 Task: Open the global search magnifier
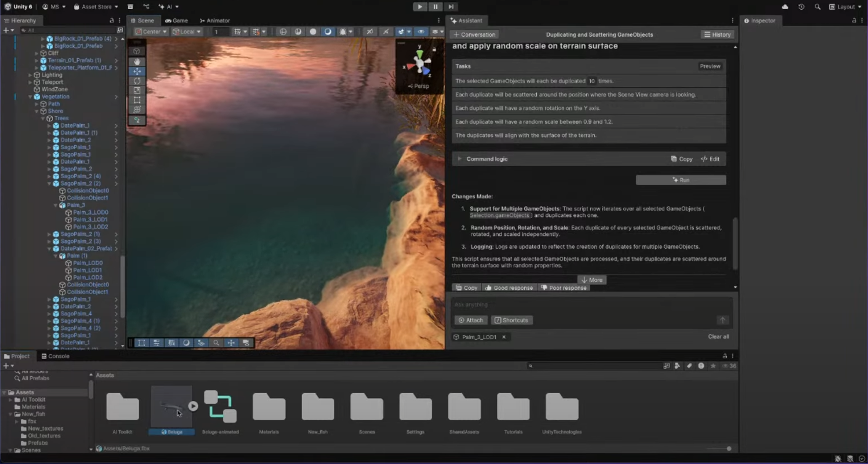click(x=817, y=7)
